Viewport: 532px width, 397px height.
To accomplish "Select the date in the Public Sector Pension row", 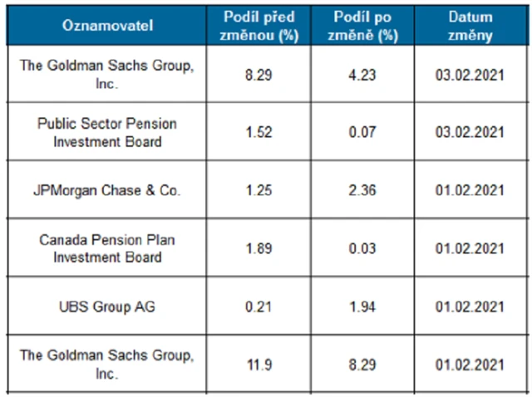I will [470, 132].
